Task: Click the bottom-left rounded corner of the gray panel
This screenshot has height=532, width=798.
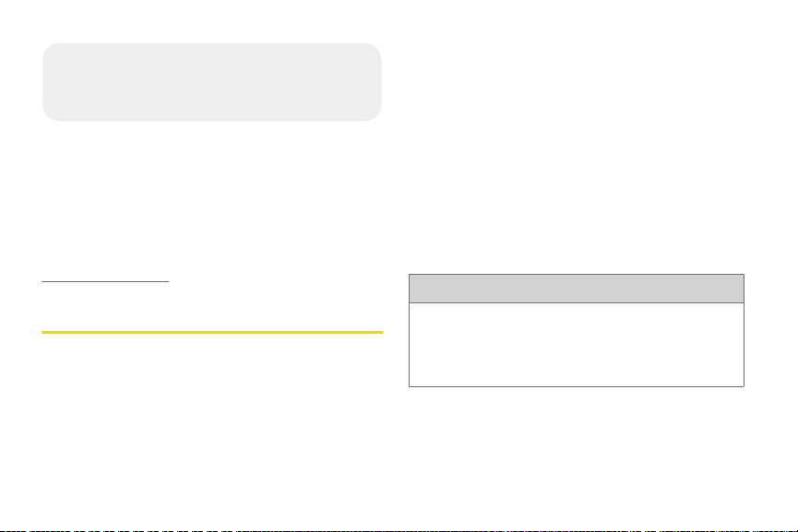Action: [x=50, y=113]
